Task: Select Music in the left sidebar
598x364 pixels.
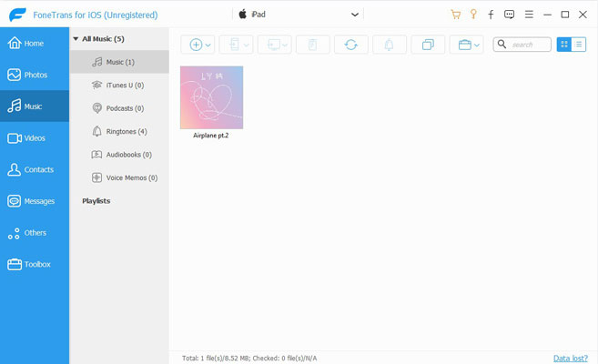Action: (35, 106)
